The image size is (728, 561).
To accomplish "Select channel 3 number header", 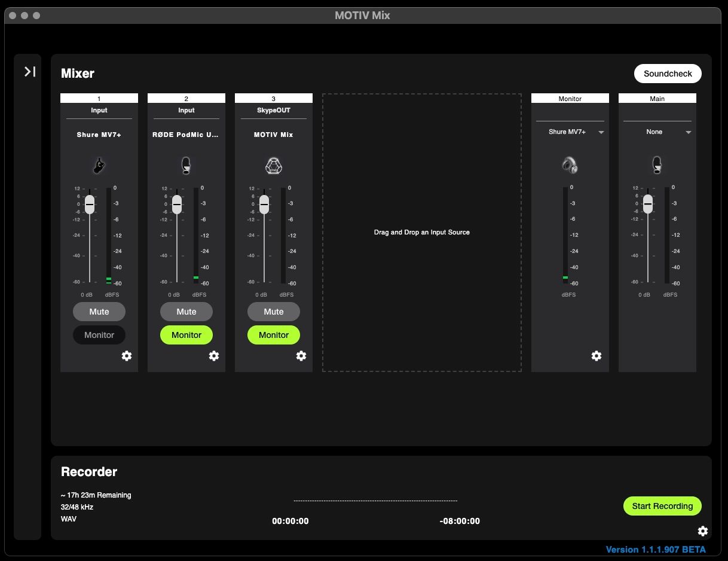I will point(274,98).
